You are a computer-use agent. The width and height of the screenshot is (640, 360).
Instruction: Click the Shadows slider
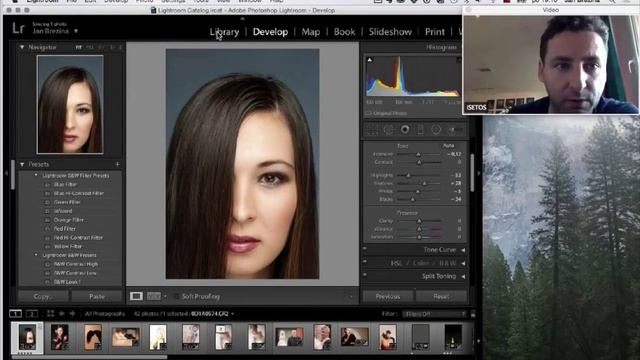(419, 183)
